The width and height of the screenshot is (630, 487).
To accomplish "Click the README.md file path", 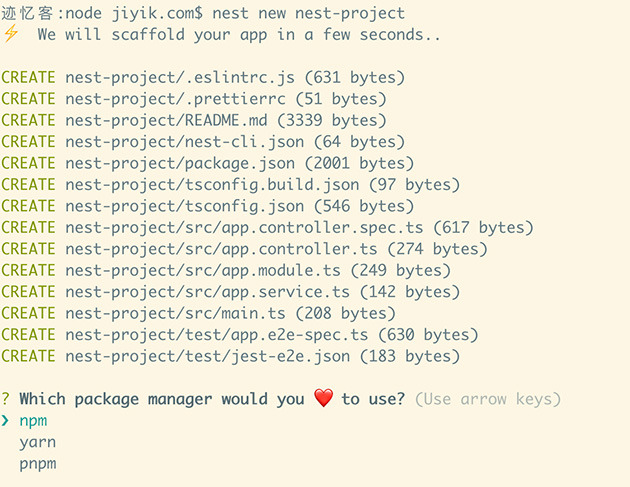I will coord(166,120).
